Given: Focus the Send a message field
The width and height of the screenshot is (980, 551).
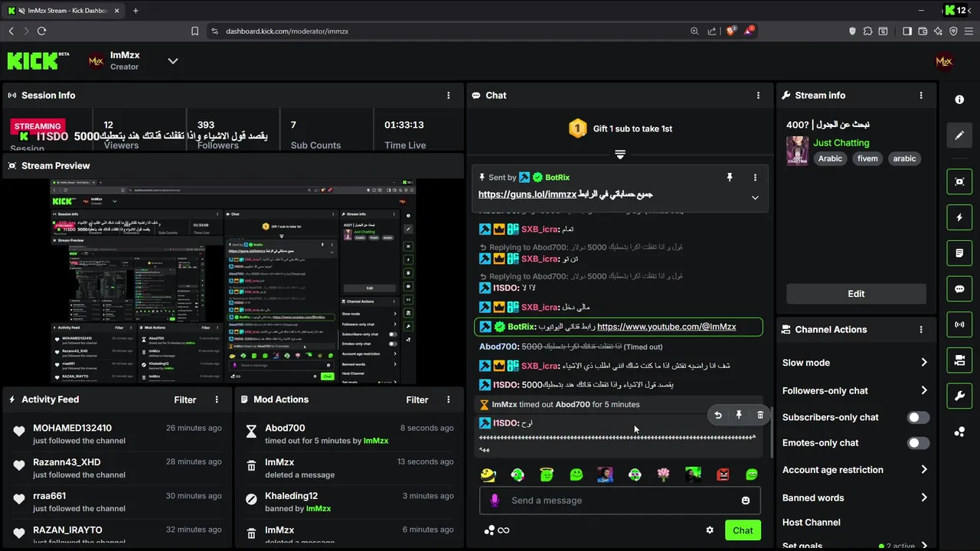Looking at the screenshot, I should tap(619, 500).
